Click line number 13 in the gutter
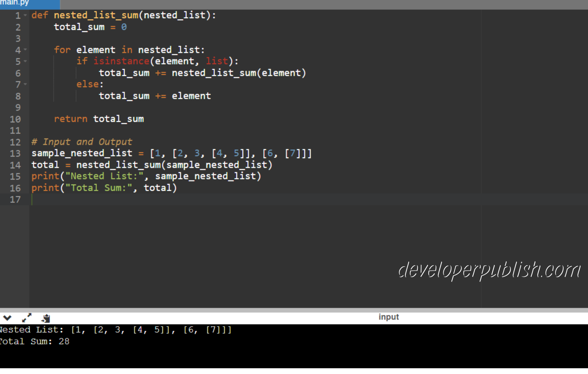Screen dimensions: 588x374 15,153
